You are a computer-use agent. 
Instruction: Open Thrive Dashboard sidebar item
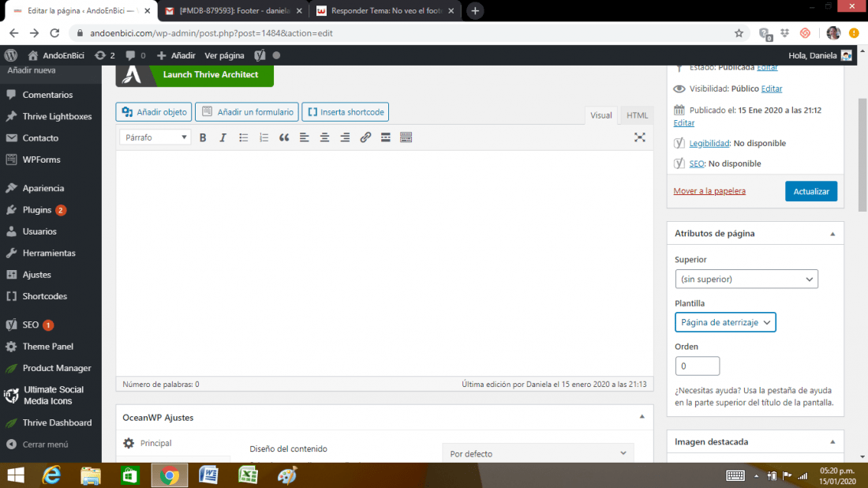click(57, 422)
